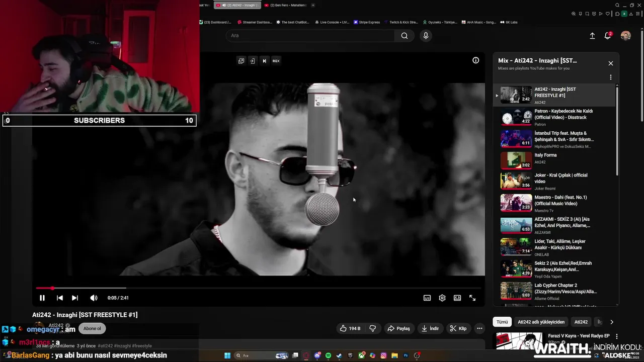Open the Windows Start menu
This screenshot has height=362, width=644.
[227, 355]
